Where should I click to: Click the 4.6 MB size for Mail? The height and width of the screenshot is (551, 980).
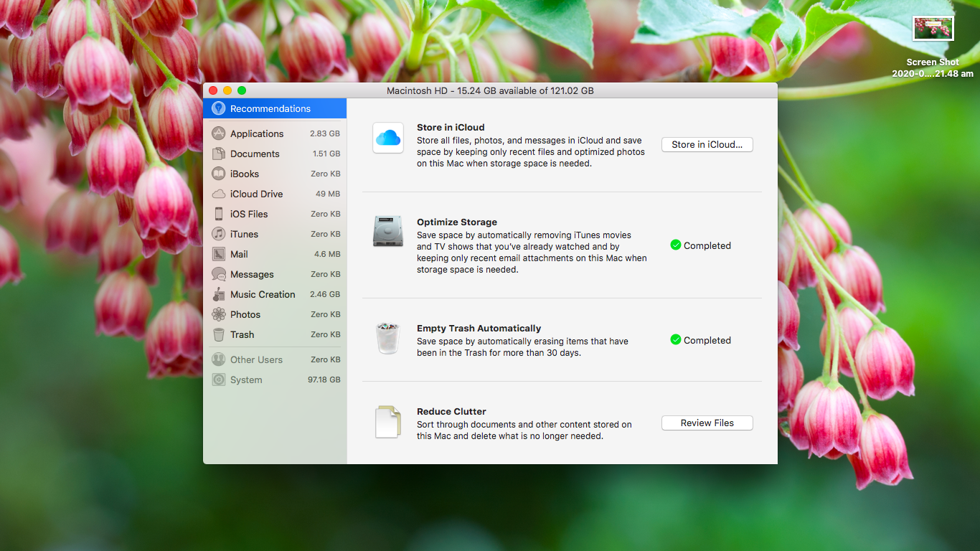[327, 254]
